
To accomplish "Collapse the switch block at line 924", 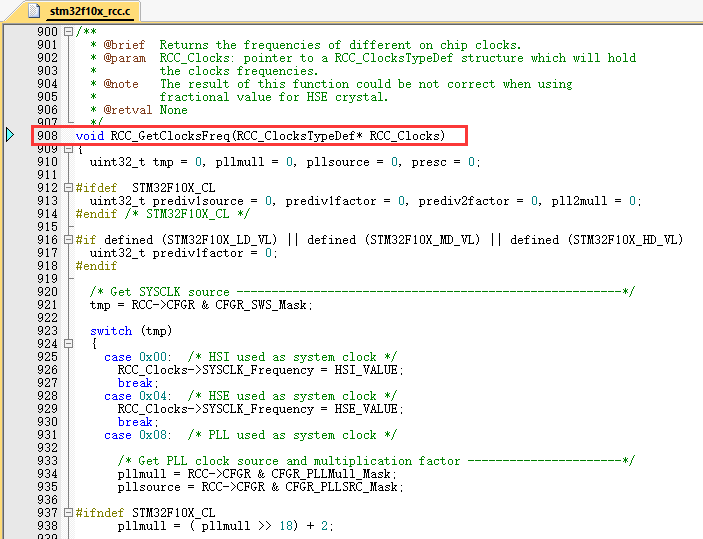I will click(69, 343).
